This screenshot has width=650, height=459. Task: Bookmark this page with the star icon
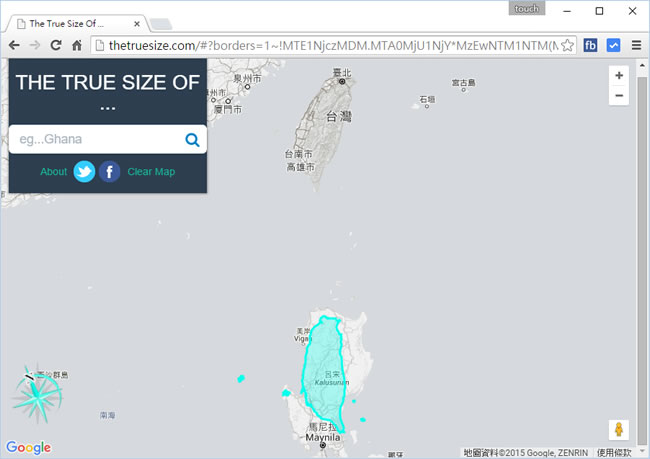pyautogui.click(x=567, y=45)
